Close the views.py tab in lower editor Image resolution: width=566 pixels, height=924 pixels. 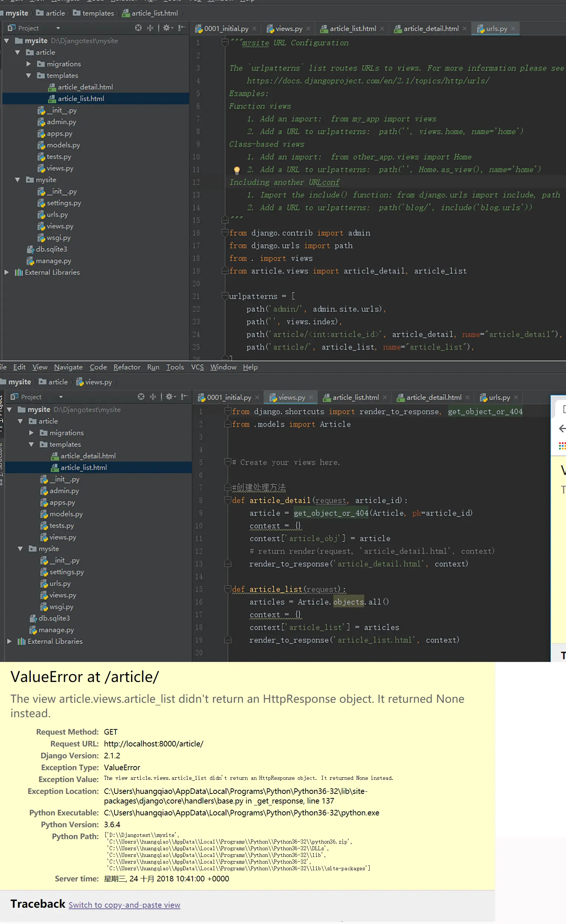[x=311, y=397]
